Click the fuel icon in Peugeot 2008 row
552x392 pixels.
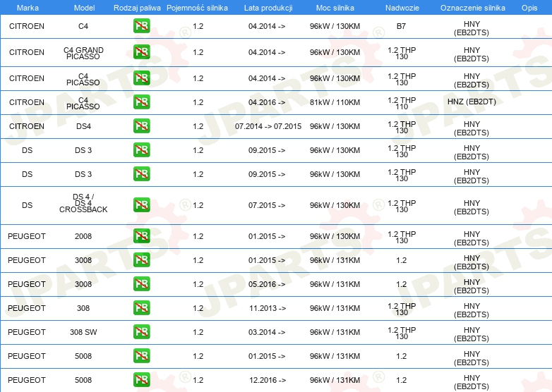click(141, 236)
